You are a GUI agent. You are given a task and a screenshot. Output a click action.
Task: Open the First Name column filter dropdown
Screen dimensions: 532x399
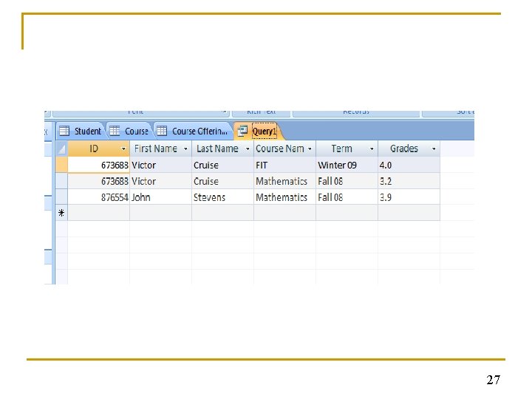coord(185,149)
